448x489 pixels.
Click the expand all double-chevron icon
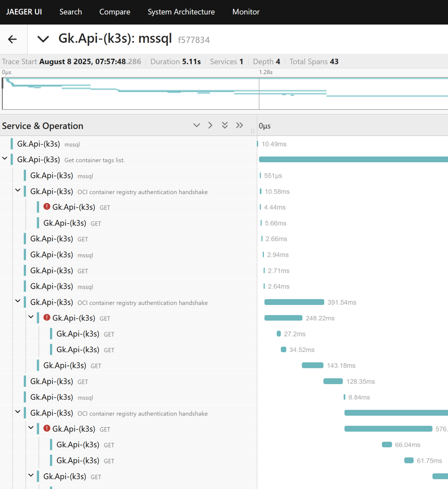click(x=239, y=125)
